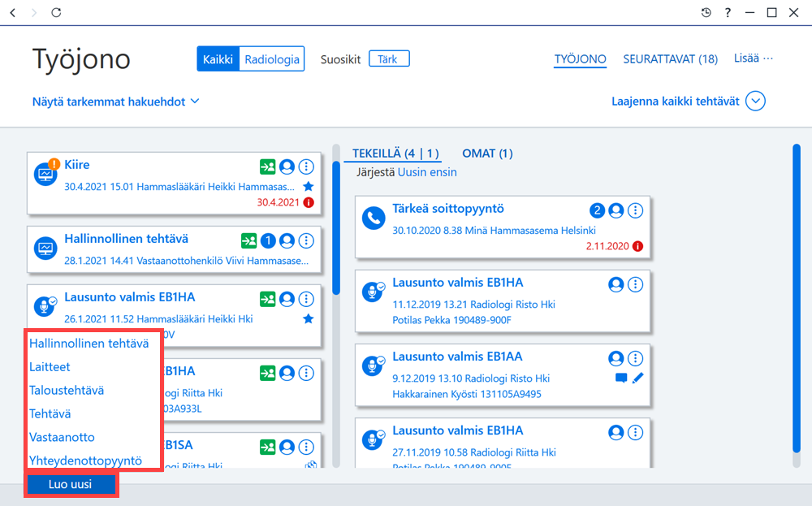Click the pencil edit icon on Lausunto valmis EB1AA
Image resolution: width=812 pixels, height=506 pixels.
coord(638,378)
